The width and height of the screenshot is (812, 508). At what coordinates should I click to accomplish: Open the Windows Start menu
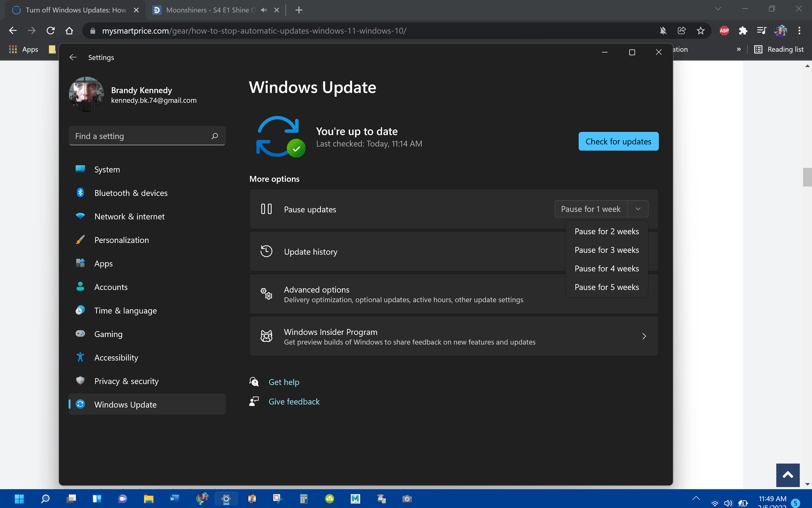(x=19, y=499)
